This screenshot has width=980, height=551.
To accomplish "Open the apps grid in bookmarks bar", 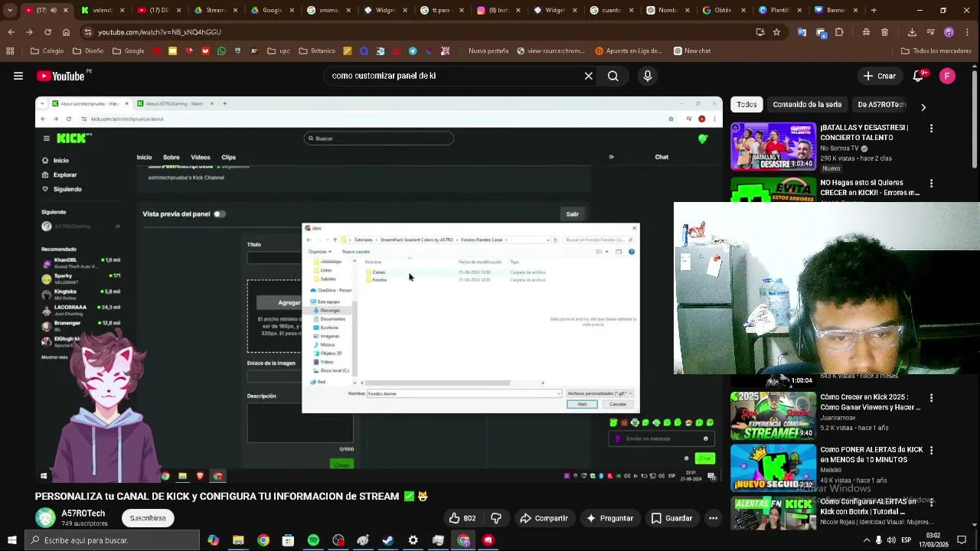I will click(10, 51).
